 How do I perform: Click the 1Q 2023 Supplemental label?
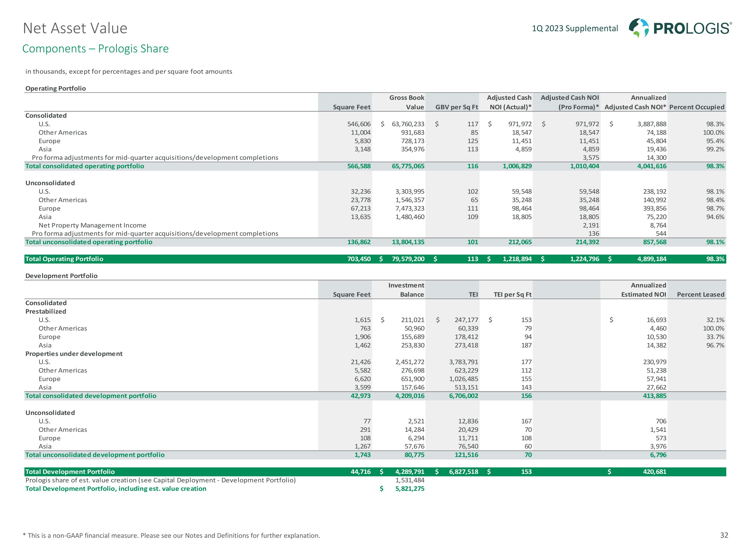click(x=575, y=28)
